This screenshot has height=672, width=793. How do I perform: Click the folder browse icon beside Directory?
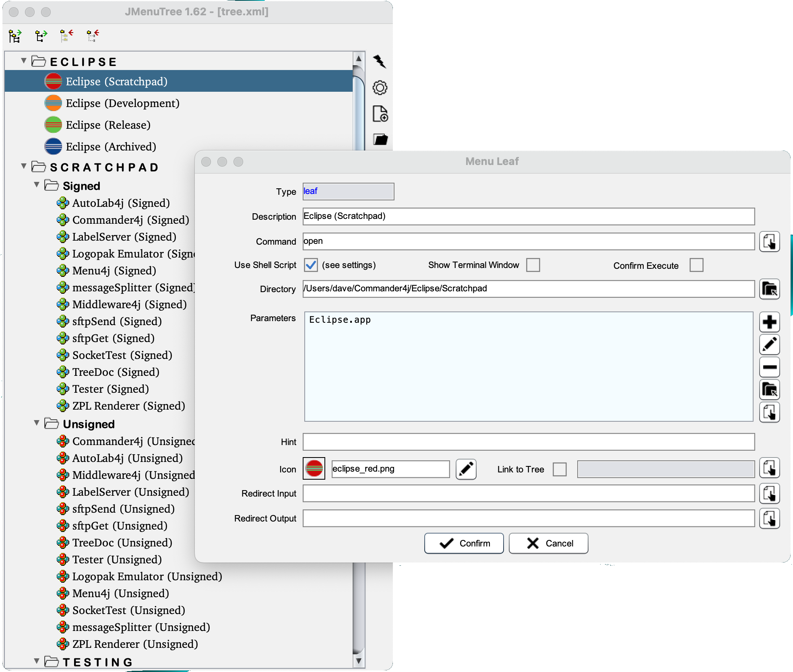coord(769,289)
